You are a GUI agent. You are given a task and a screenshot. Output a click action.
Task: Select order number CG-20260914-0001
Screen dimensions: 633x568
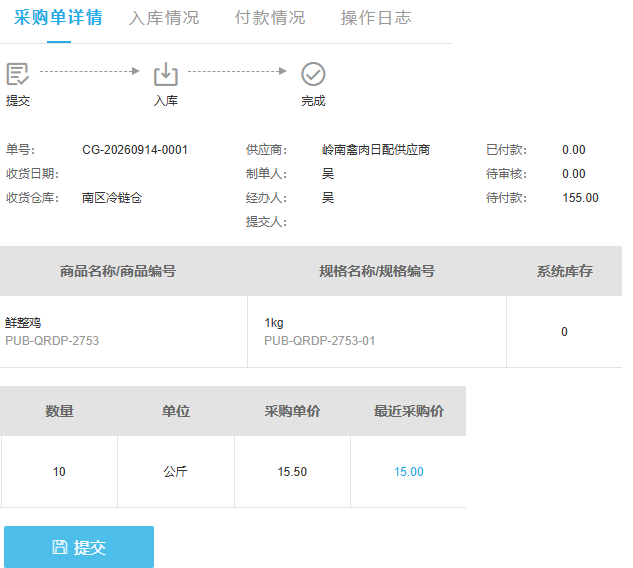point(135,150)
